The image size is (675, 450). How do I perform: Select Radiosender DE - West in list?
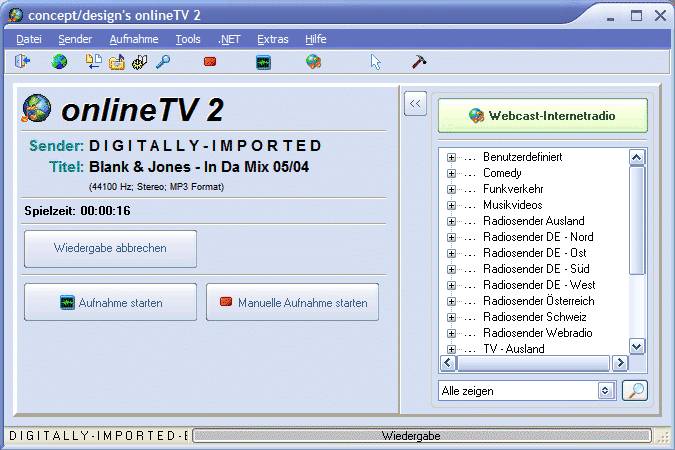click(x=539, y=285)
